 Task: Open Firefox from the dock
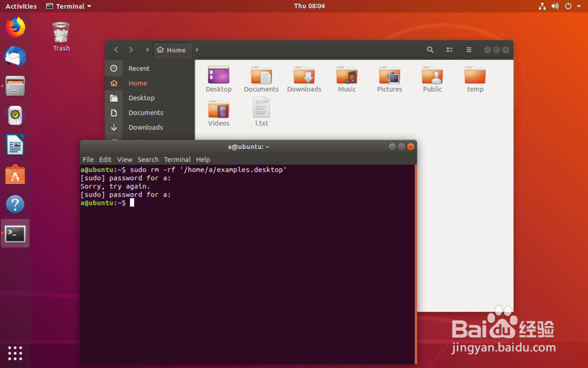click(x=15, y=27)
